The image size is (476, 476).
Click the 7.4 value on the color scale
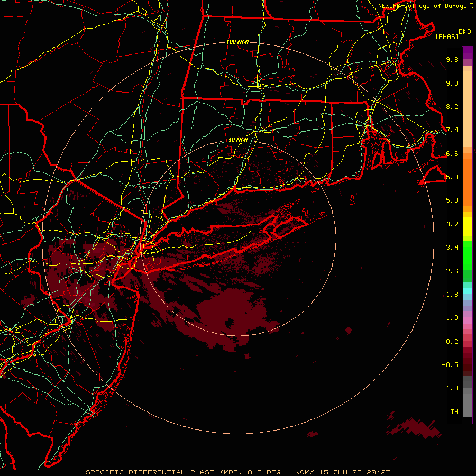tap(452, 130)
